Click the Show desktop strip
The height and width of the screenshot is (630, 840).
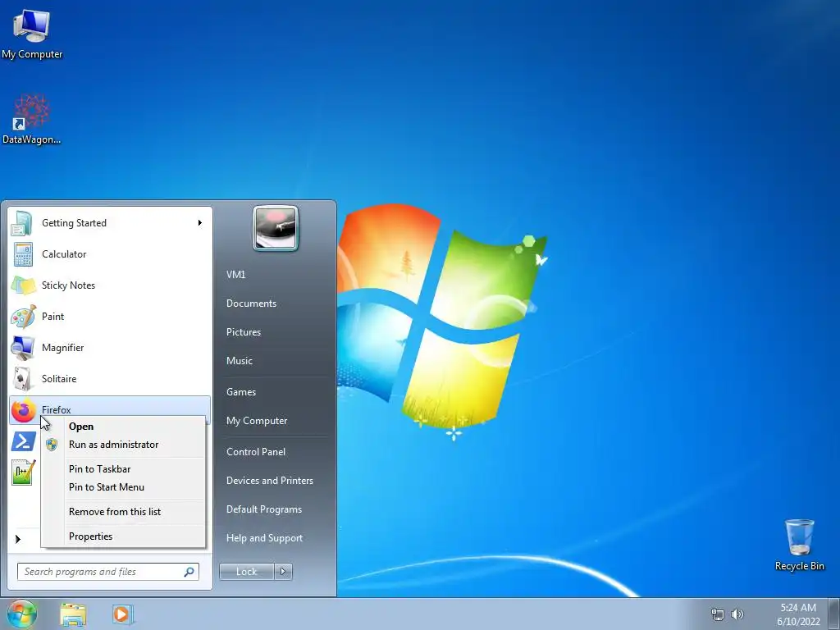tap(834, 614)
